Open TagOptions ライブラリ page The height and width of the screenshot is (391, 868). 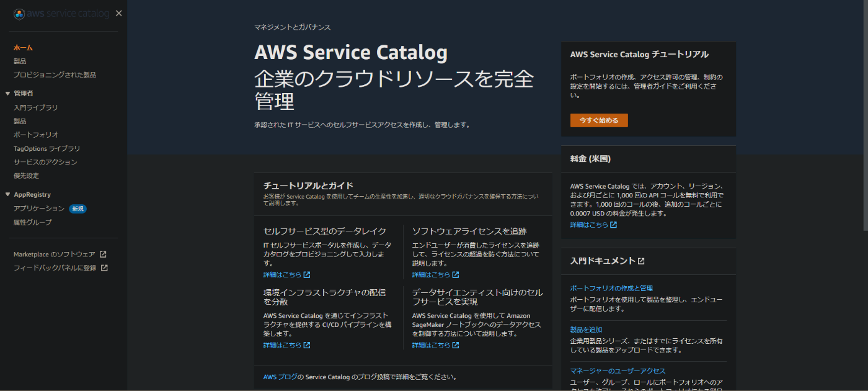[46, 148]
